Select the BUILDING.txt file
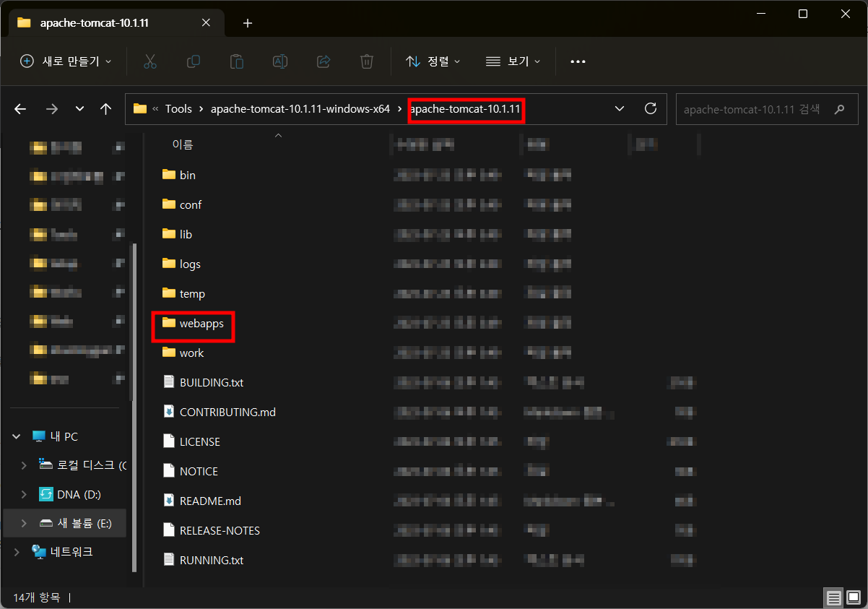 [x=203, y=382]
